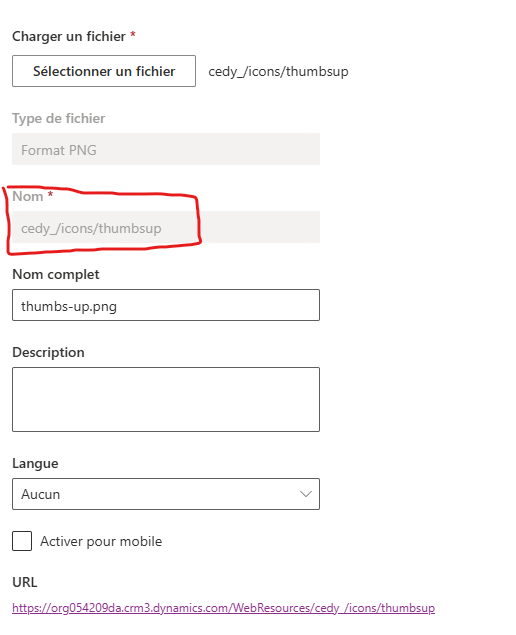The width and height of the screenshot is (516, 635).
Task: Enable the Activer pour mobile checkbox
Action: coord(22,541)
